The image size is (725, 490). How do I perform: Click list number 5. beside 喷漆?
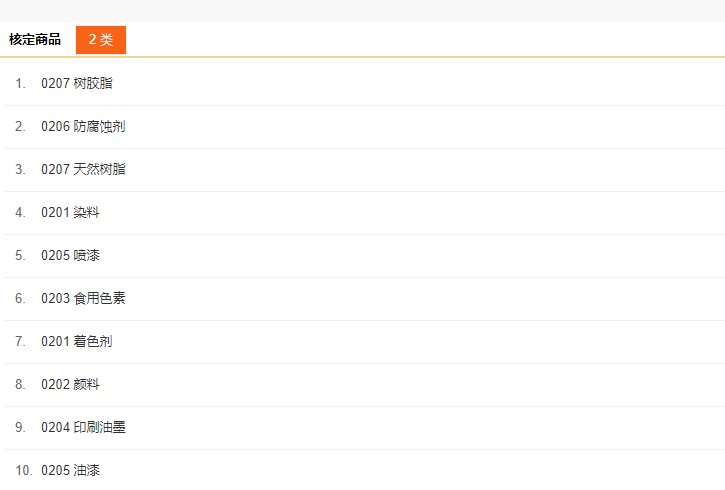point(20,255)
